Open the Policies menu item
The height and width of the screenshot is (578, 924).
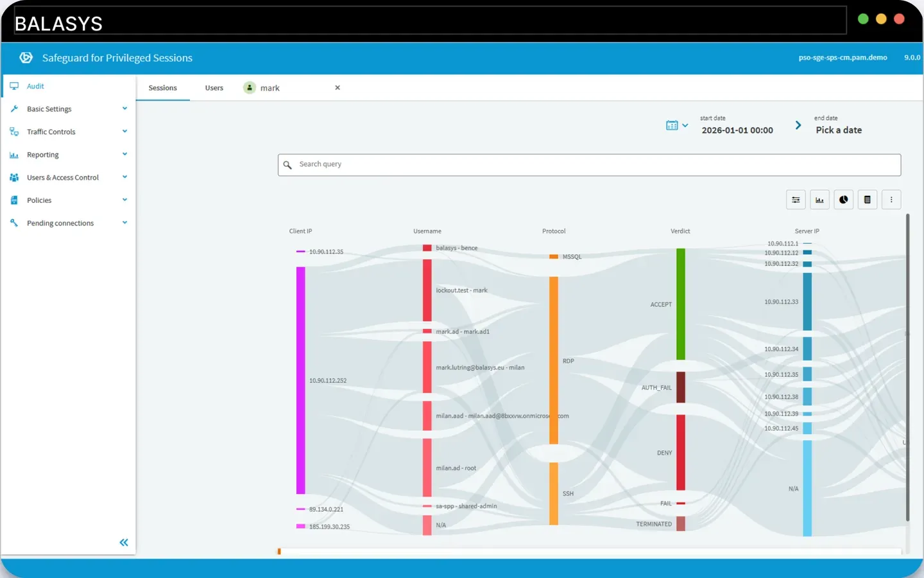tap(39, 200)
